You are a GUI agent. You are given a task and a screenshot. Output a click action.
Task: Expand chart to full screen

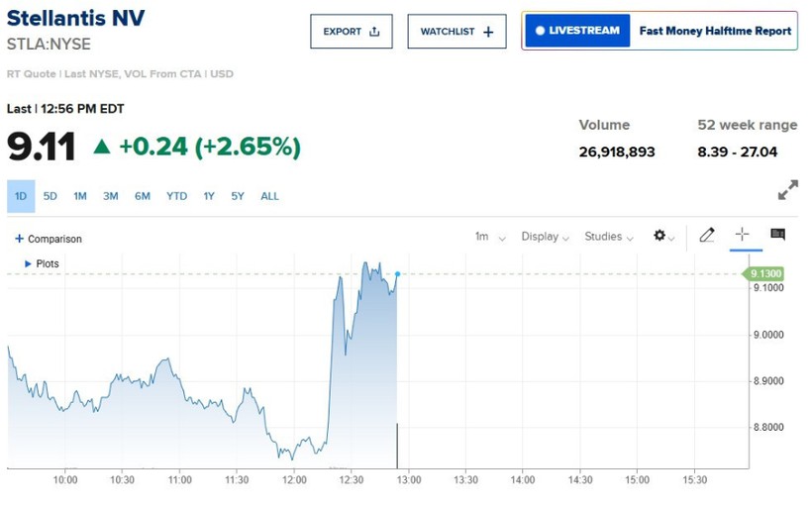(x=788, y=189)
